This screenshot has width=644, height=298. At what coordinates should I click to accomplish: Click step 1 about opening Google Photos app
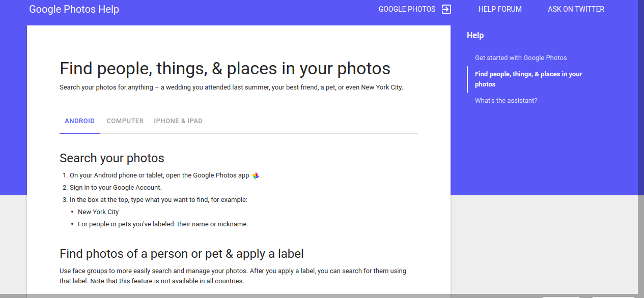click(165, 175)
